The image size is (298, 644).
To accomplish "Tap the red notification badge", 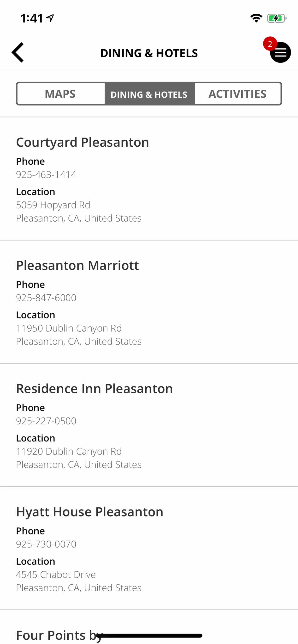I will tap(270, 44).
